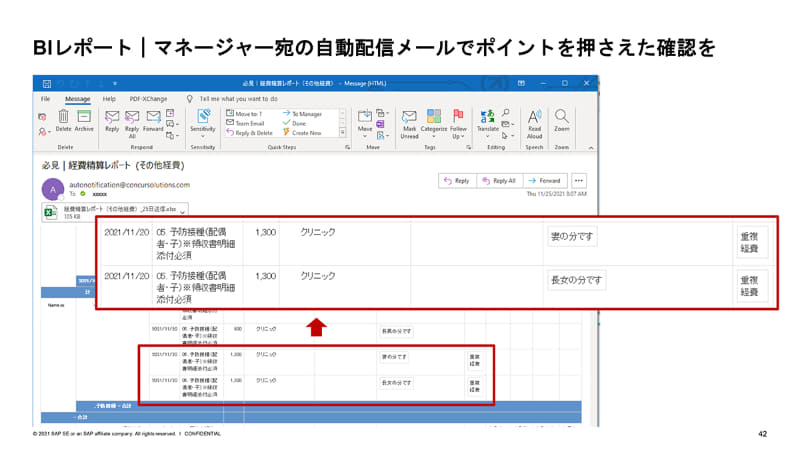Select the Create New quick step
Viewport: 800px width, 450px height.
point(302,133)
